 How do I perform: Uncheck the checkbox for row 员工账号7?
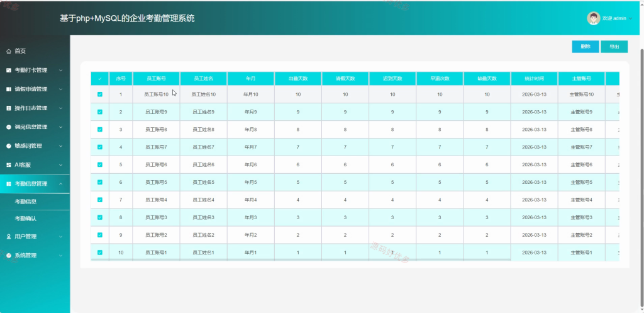coord(100,147)
